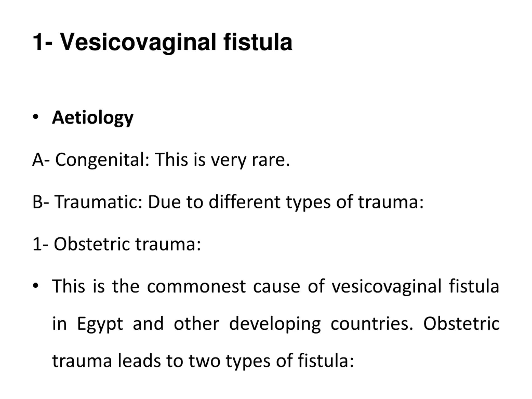Click the 'B-' label before Traumatic
Screen dimensions: 532x399
pyautogui.click(x=41, y=202)
